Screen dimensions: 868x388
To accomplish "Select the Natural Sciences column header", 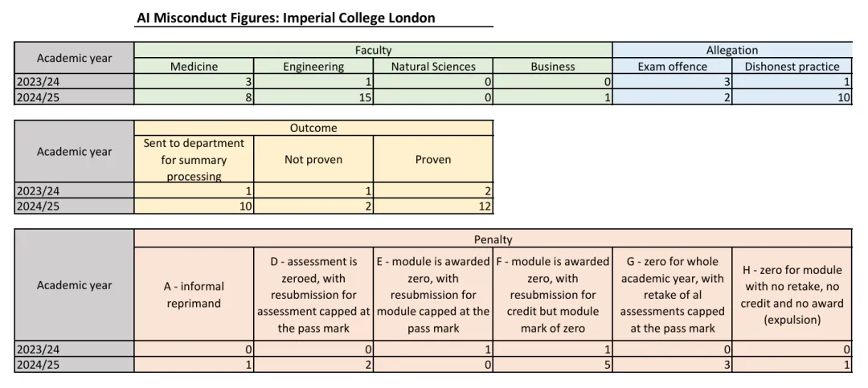I will 433,67.
